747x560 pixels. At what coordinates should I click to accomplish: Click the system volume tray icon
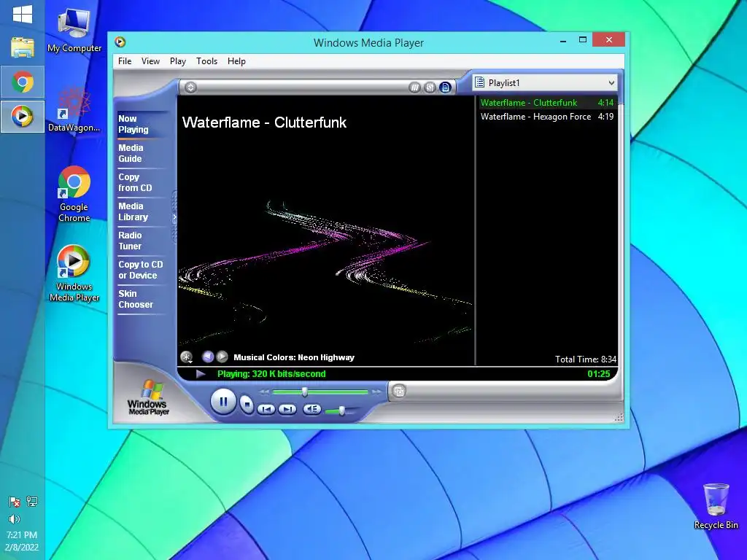pyautogui.click(x=15, y=519)
